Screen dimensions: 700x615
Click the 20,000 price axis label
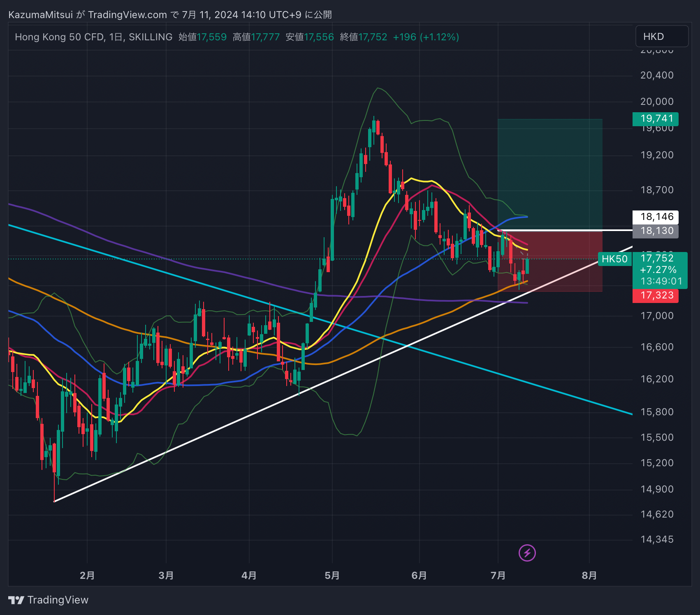[x=657, y=102]
